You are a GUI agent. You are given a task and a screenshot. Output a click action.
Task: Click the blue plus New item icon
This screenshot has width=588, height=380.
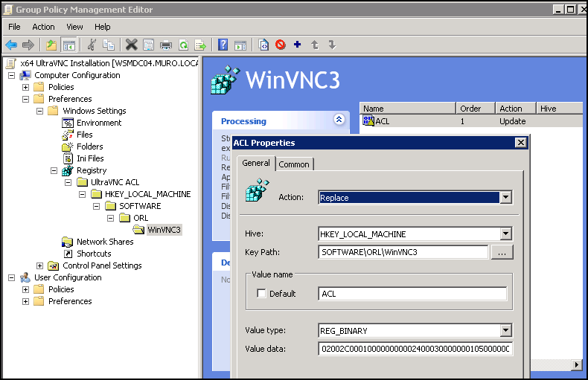298,45
